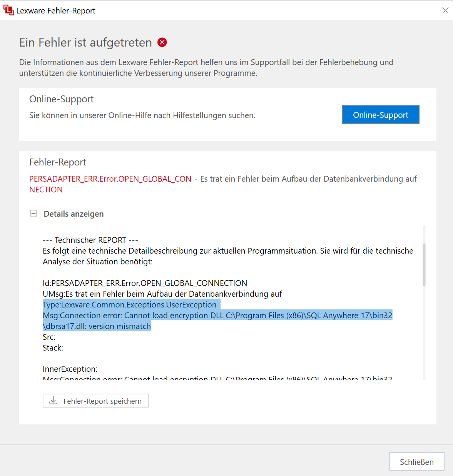453x476 pixels.
Task: Click the download icon on save button
Action: click(x=53, y=401)
